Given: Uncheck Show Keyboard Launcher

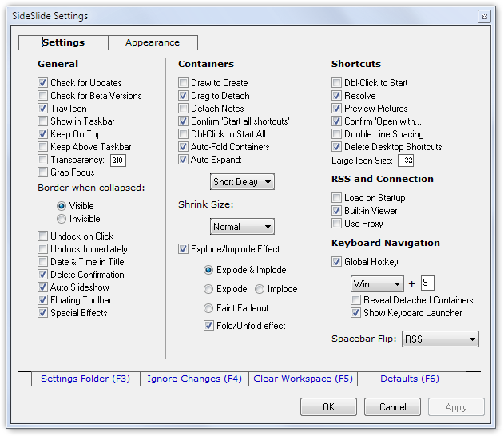Looking at the screenshot, I should 355,313.
